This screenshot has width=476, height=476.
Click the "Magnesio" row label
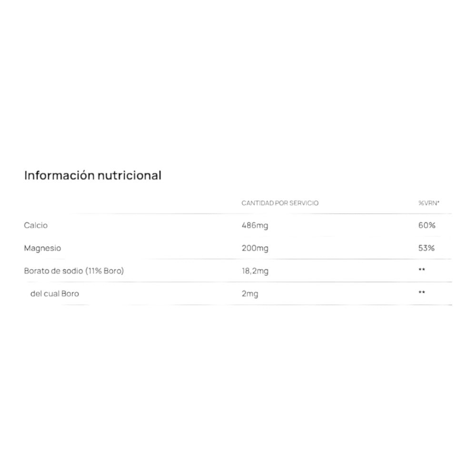pos(42,248)
